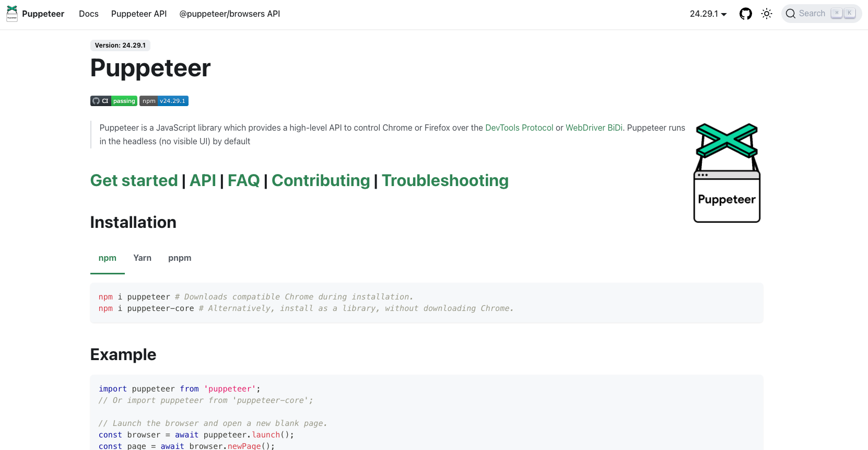Expand the 24.29.1 version dropdown

point(708,14)
